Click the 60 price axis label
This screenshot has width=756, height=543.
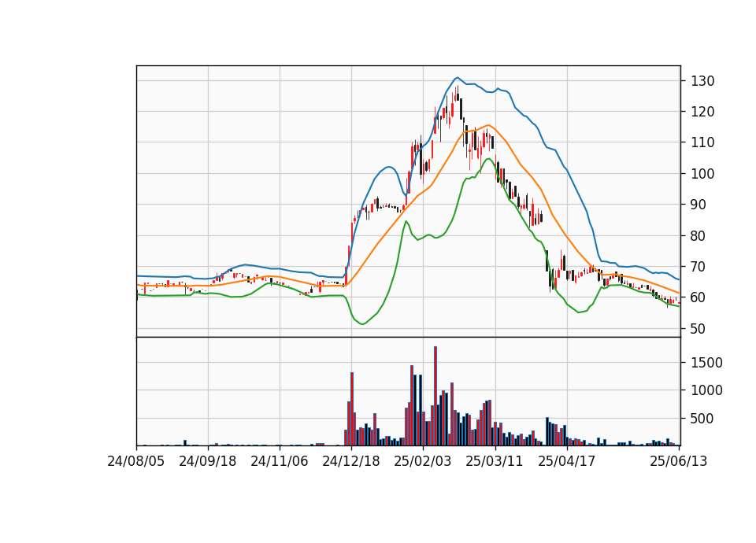pos(699,297)
